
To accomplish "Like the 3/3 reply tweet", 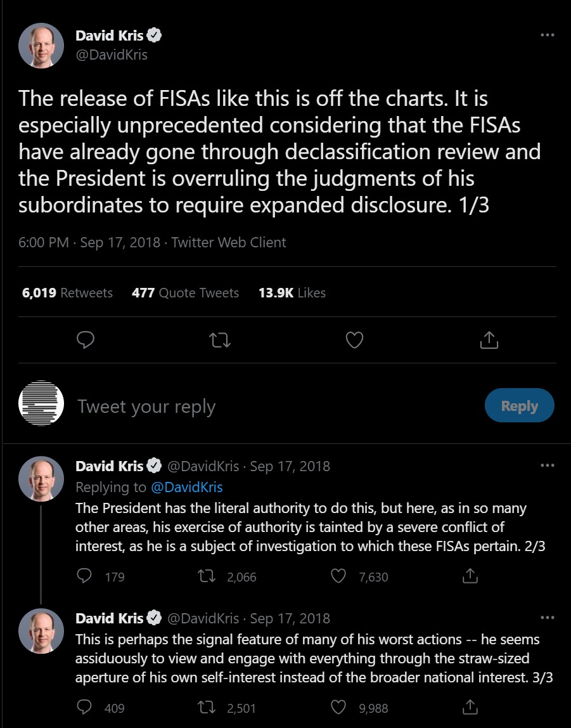I will (x=340, y=707).
